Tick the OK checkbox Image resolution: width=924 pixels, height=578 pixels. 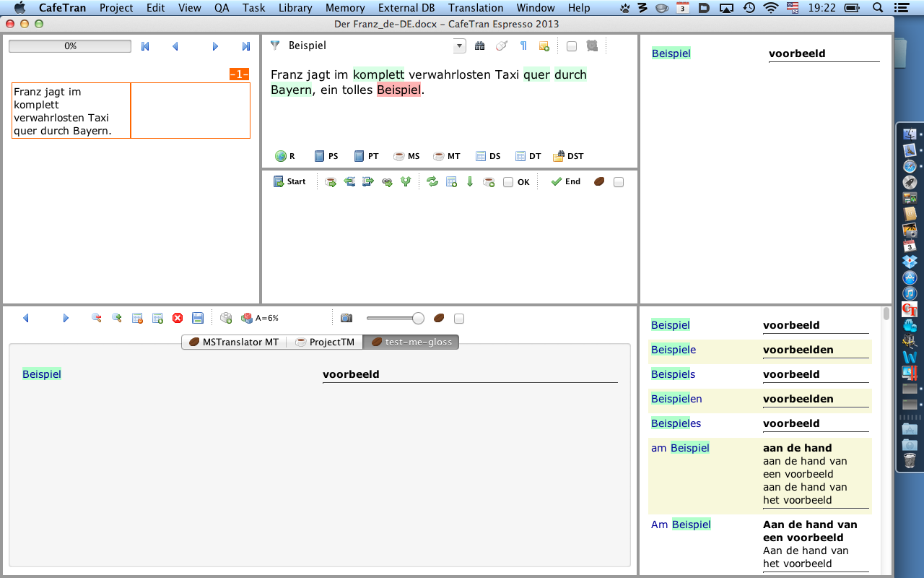[x=508, y=183]
